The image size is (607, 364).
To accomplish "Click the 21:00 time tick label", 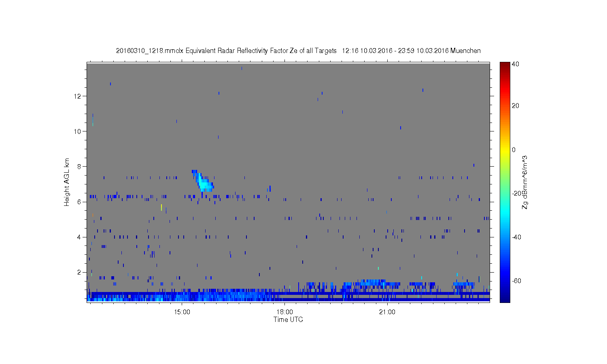I will pyautogui.click(x=387, y=312).
